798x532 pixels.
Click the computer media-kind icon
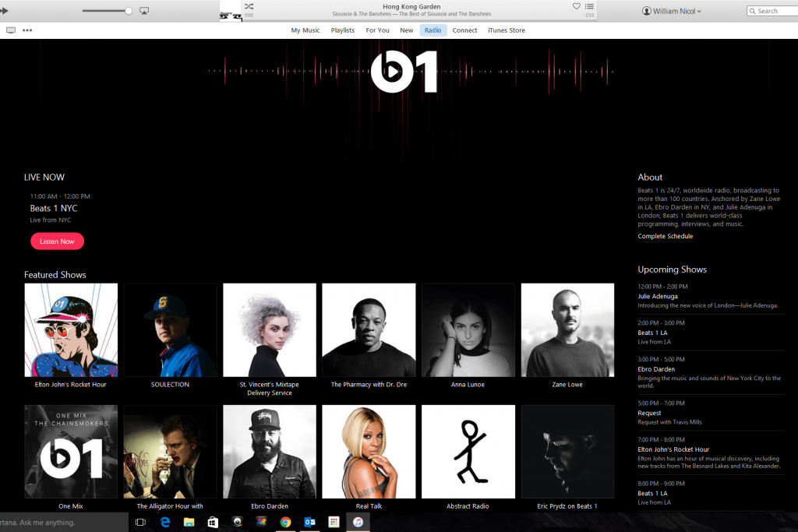pyautogui.click(x=11, y=30)
